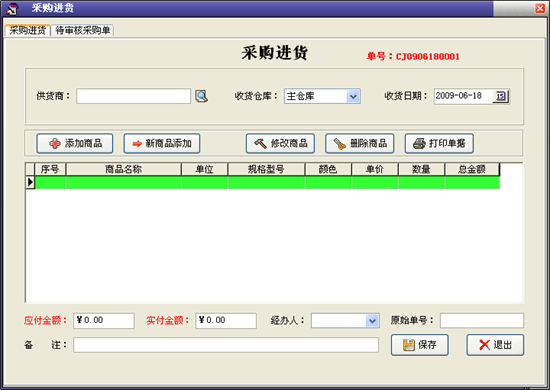The height and width of the screenshot is (390, 550).
Task: Expand the 收货仓库 warehouse dropdown
Action: pyautogui.click(x=353, y=96)
